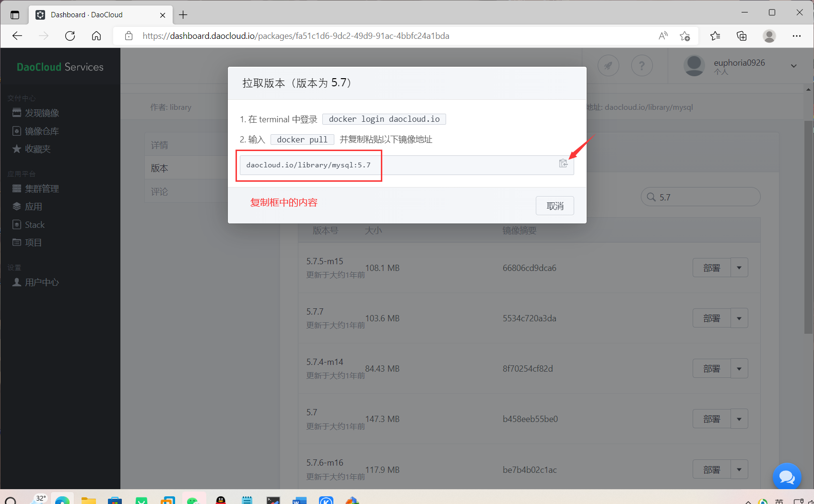
Task: Open a new browser tab
Action: click(x=183, y=15)
